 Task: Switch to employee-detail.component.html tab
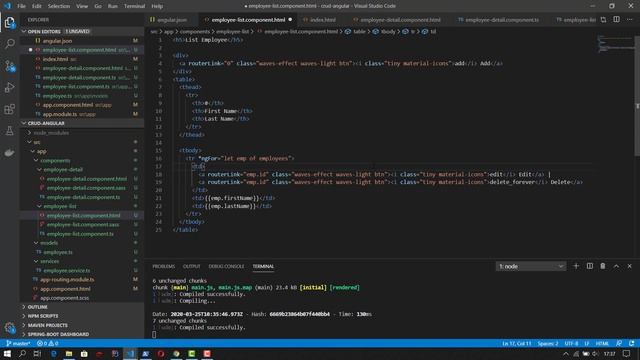click(400, 20)
